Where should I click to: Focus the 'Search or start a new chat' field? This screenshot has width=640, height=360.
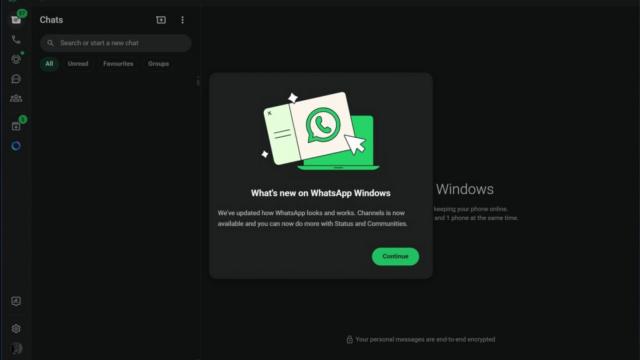coord(116,43)
